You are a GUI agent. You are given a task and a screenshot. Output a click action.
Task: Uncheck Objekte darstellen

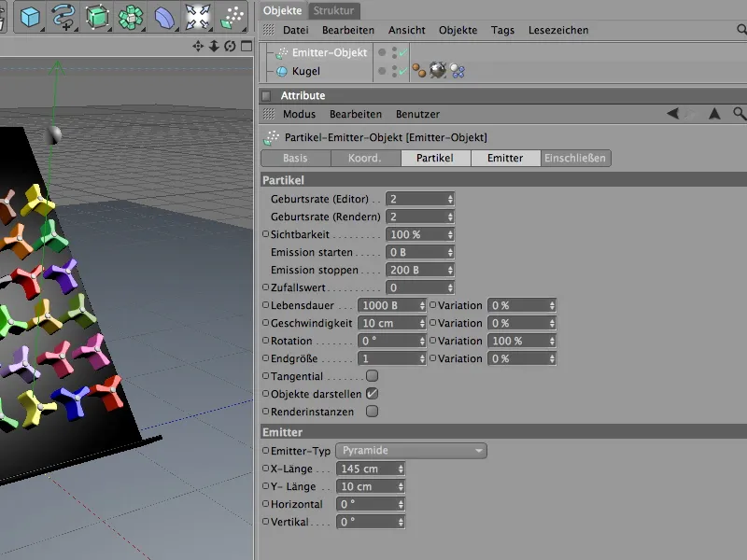(x=372, y=394)
